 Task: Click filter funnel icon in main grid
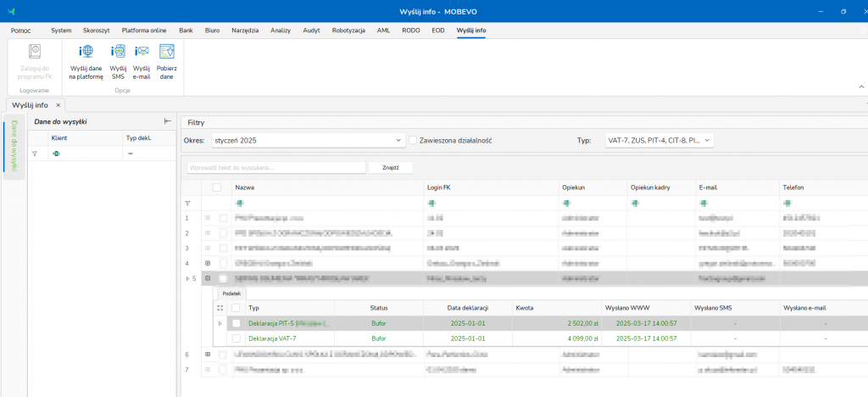187,204
